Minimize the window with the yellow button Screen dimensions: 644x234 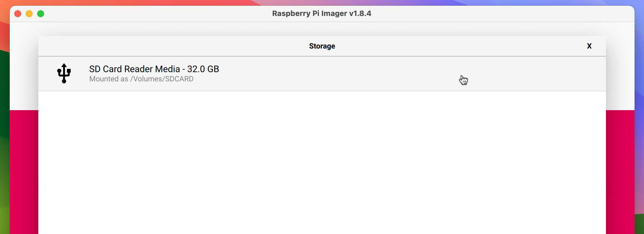pos(29,14)
